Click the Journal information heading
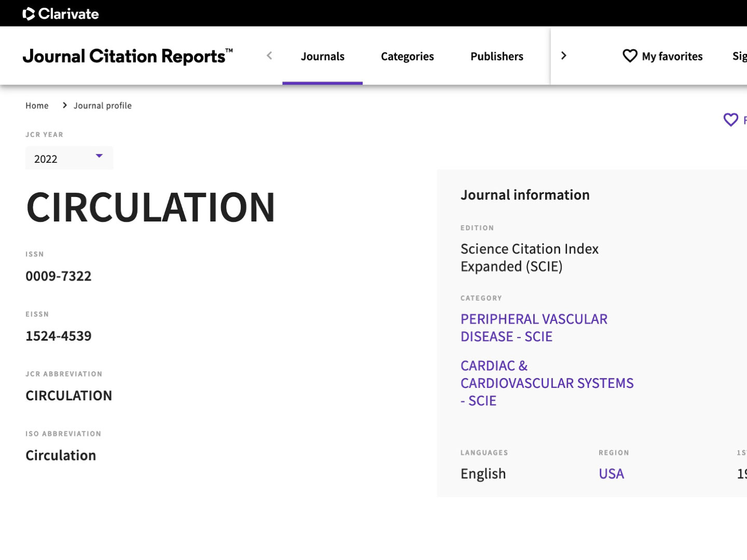The width and height of the screenshot is (747, 560). 525,195
